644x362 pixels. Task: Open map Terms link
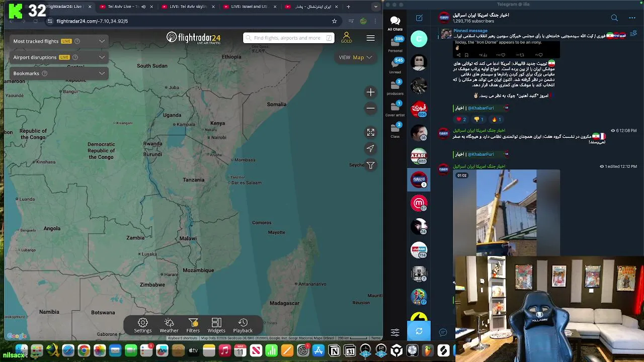pyautogui.click(x=376, y=338)
